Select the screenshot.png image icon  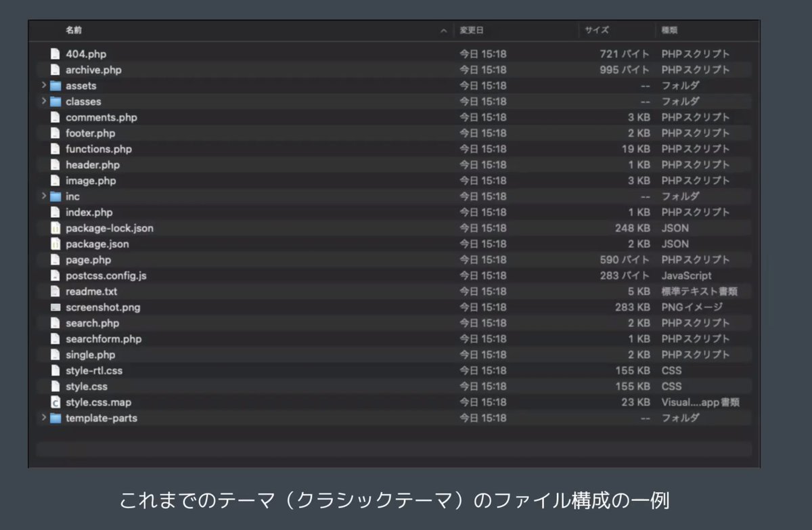(x=55, y=307)
